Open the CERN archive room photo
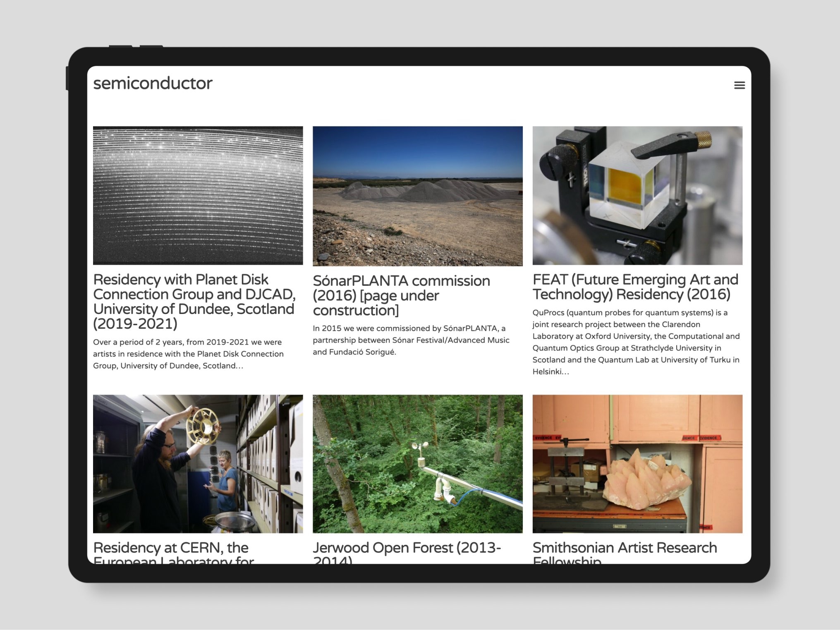Image resolution: width=840 pixels, height=630 pixels. click(x=198, y=463)
